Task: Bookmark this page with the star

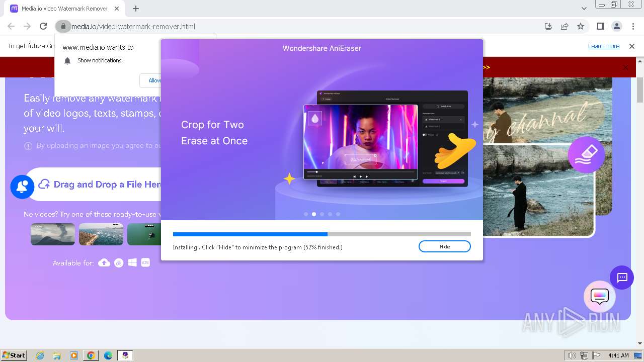Action: pyautogui.click(x=581, y=27)
